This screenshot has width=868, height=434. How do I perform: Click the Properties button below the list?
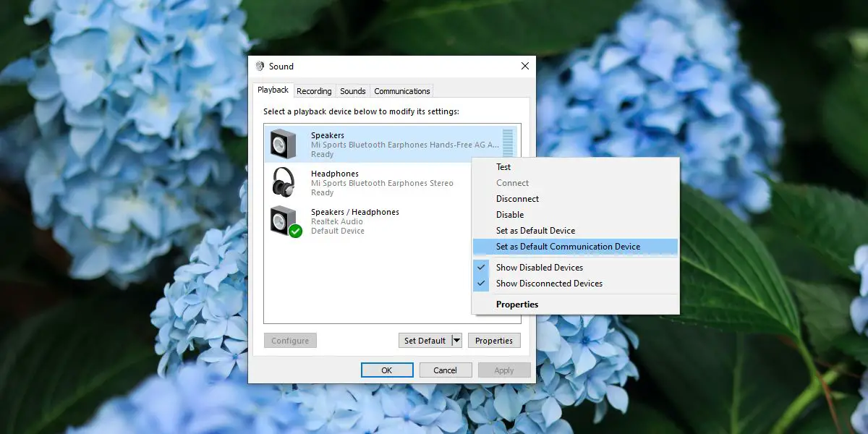(x=494, y=341)
